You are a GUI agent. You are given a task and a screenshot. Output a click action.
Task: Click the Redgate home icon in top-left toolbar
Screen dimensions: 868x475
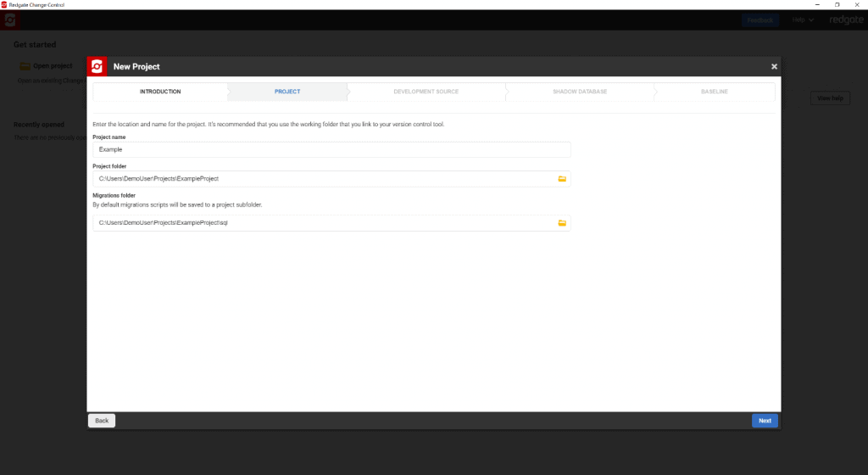tap(11, 20)
